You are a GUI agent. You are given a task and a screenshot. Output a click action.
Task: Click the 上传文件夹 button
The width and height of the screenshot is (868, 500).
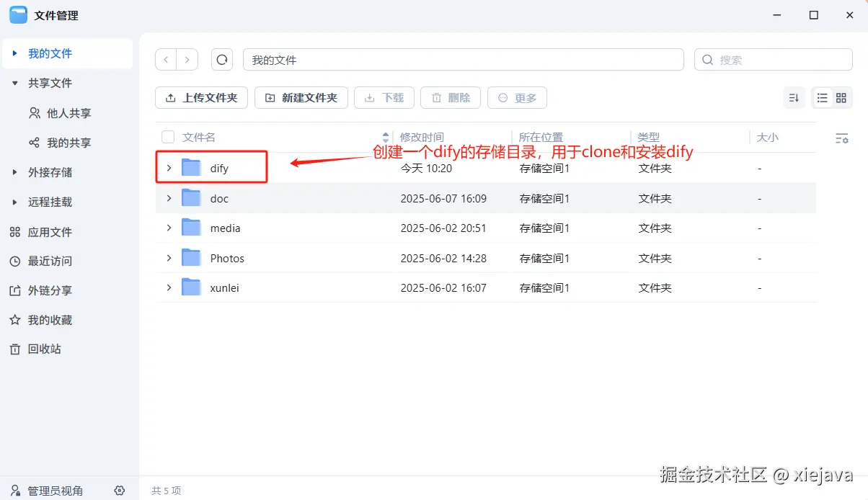pos(202,98)
